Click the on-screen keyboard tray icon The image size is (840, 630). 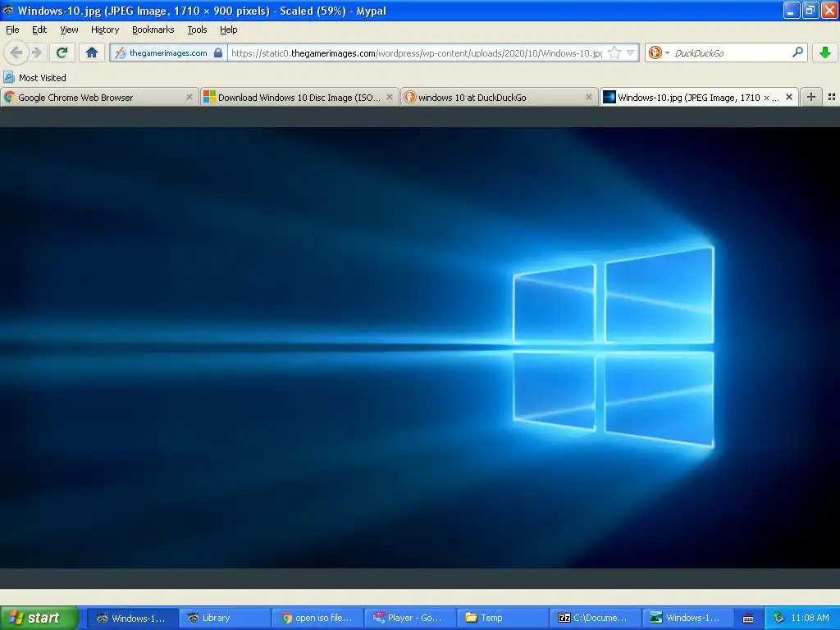tap(748, 619)
